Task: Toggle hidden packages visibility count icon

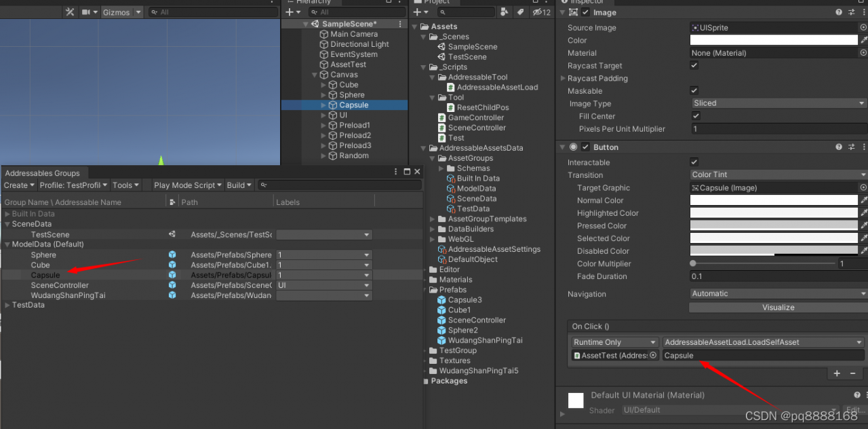Action: [x=541, y=12]
